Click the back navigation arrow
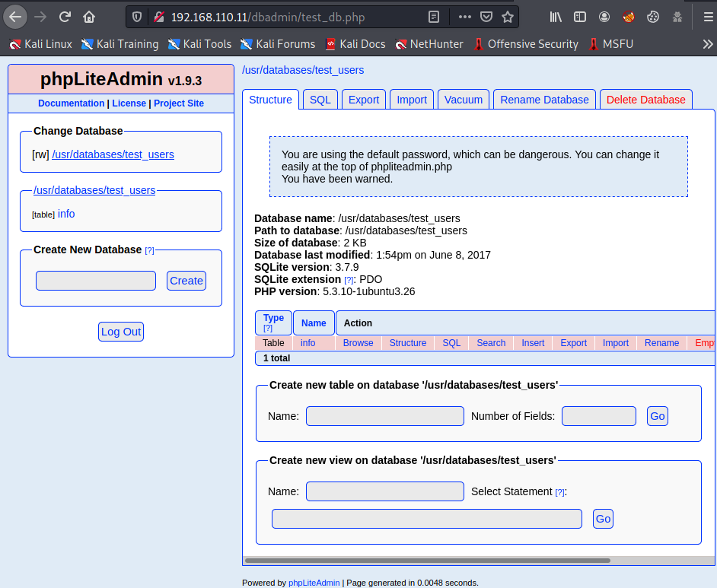Screen dimensions: 717x588 point(17,16)
